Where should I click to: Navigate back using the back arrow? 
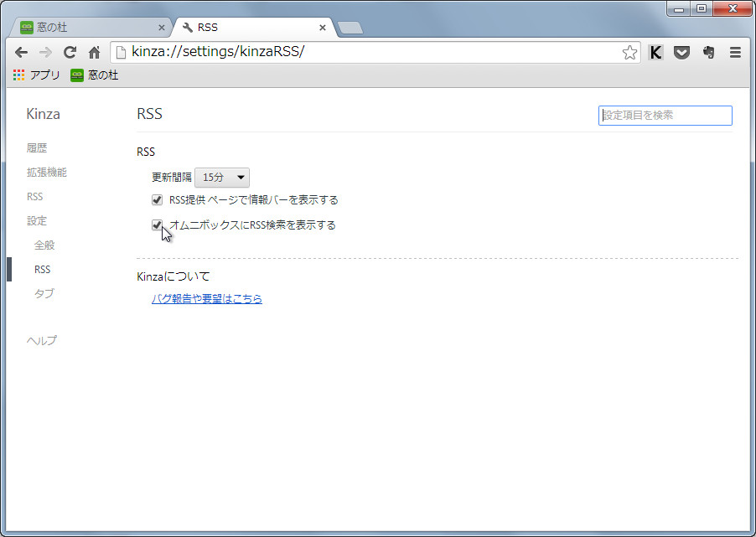21,51
